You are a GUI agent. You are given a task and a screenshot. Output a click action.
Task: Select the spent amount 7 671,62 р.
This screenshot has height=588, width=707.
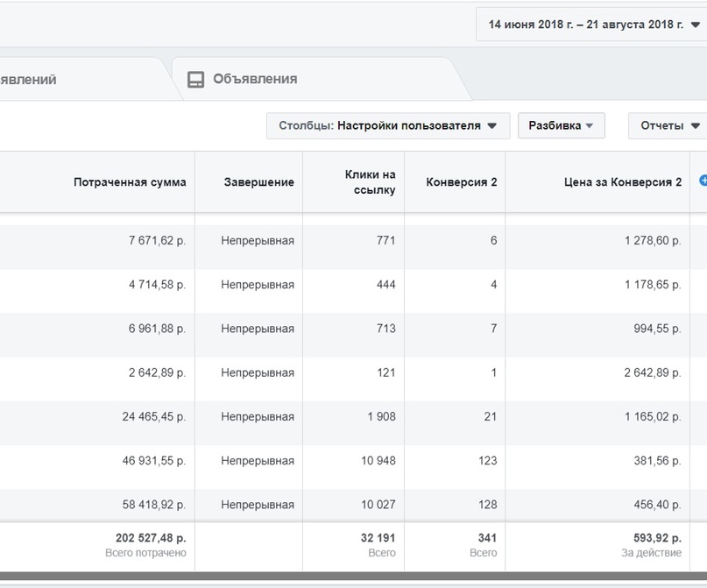[x=158, y=240]
